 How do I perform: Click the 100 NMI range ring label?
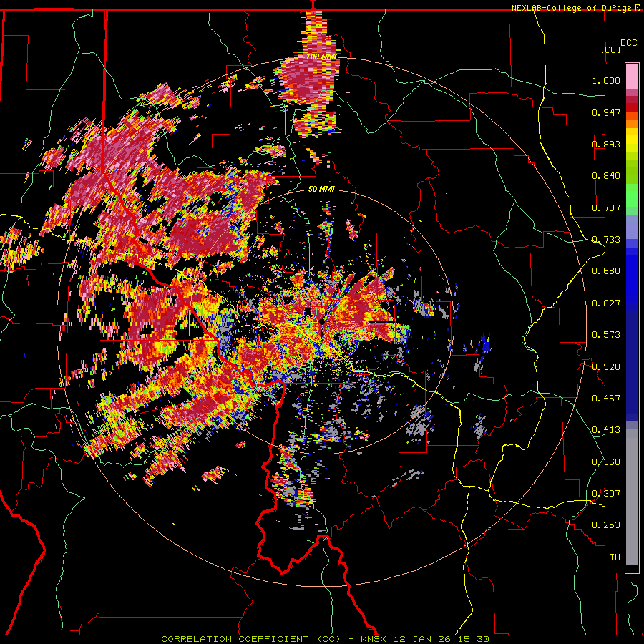coord(321,57)
